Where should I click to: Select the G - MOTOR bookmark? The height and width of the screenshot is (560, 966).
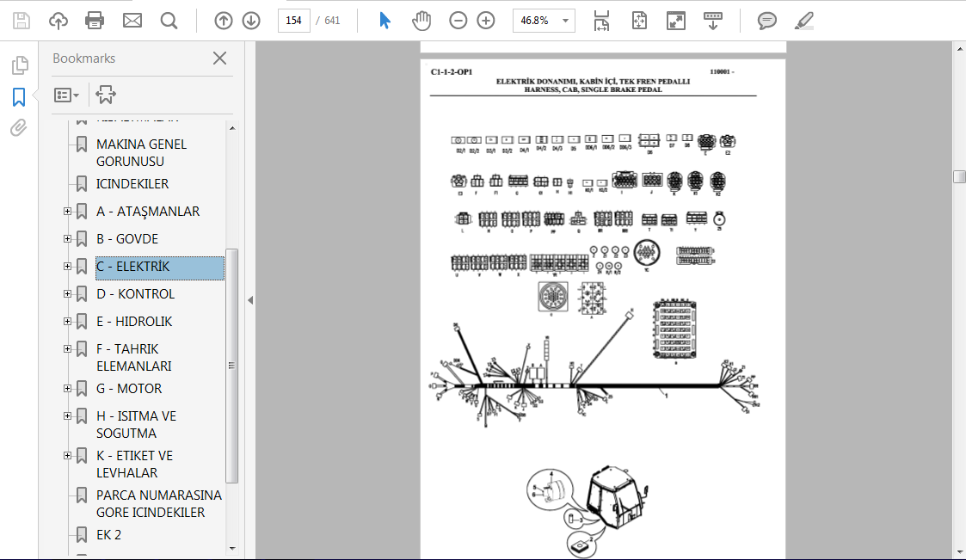[x=129, y=389]
